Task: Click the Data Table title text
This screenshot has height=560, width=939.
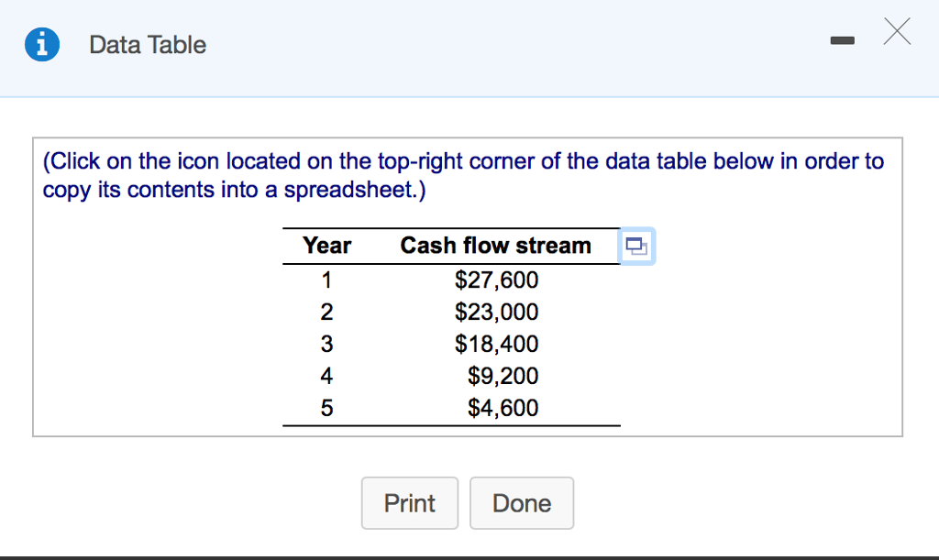Action: [x=148, y=45]
